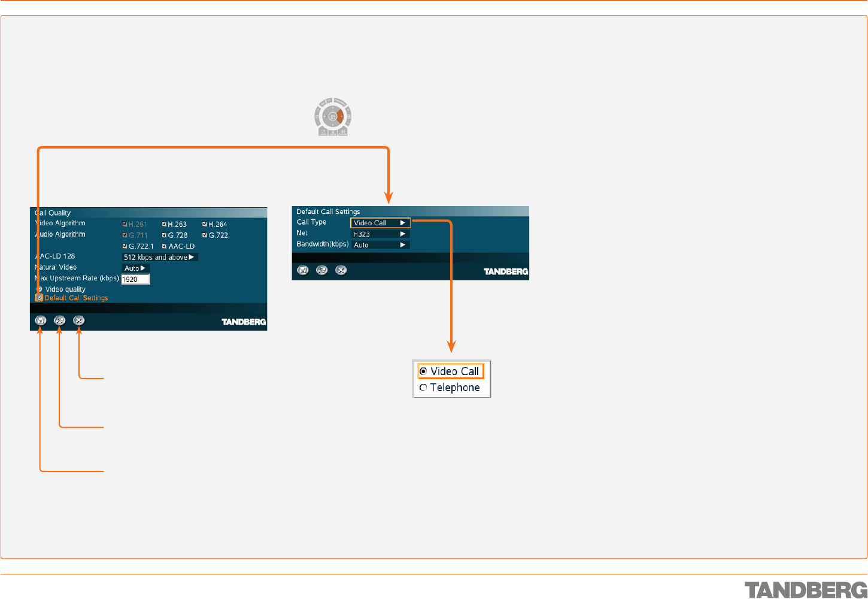The width and height of the screenshot is (868, 599).
Task: Click the refresh icon in Default Call Settings panel
Action: pos(322,270)
